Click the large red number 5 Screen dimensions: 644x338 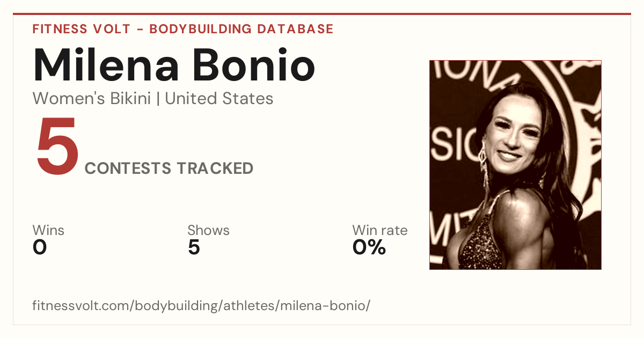point(57,148)
